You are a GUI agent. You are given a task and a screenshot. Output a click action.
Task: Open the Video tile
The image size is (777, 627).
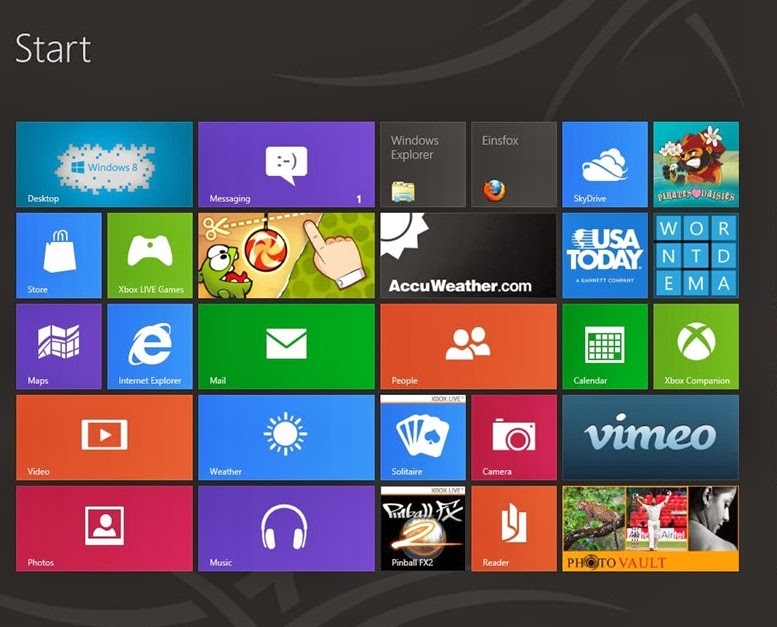point(104,437)
